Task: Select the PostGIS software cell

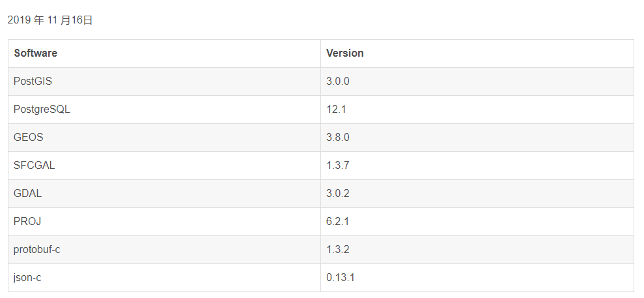Action: [33, 82]
